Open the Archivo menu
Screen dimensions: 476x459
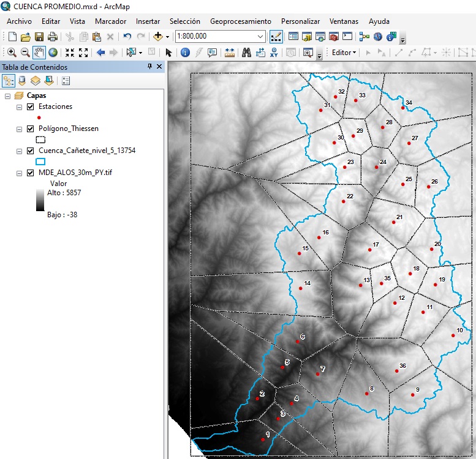coord(19,21)
